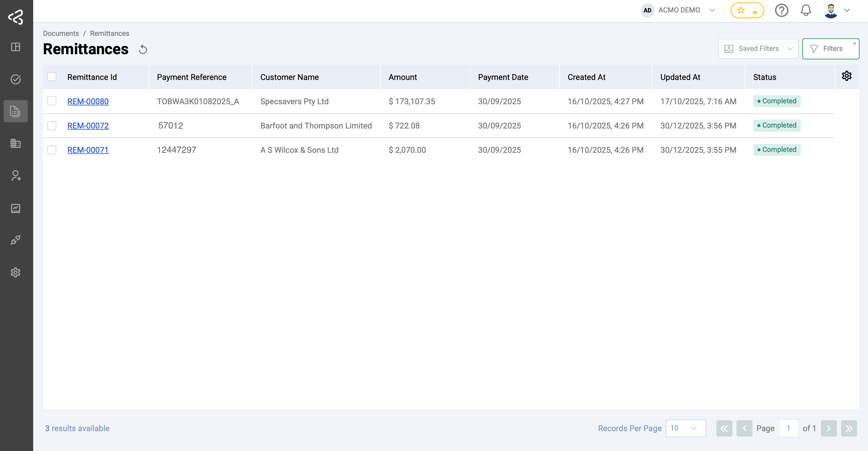
Task: Select the checkbox for REM-00080
Action: 52,101
